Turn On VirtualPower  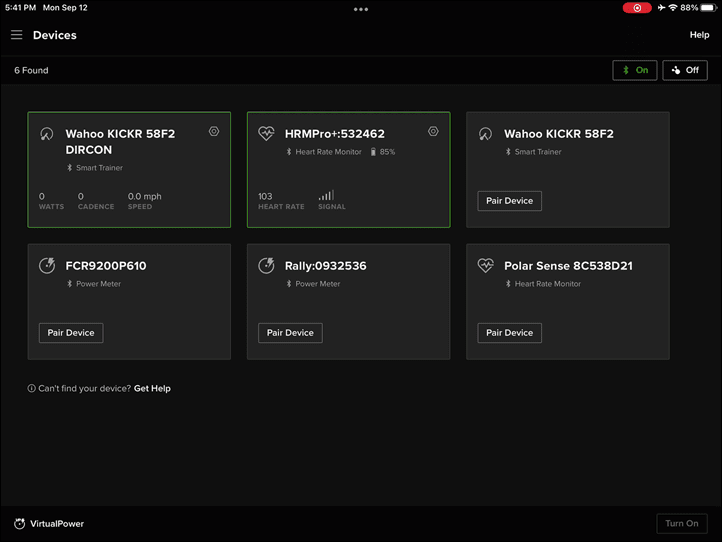pos(681,524)
